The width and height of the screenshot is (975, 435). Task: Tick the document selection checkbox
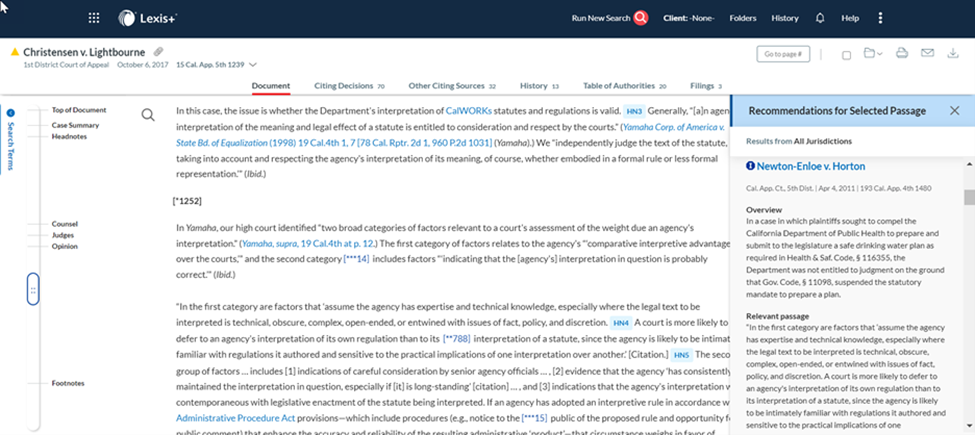(x=846, y=55)
